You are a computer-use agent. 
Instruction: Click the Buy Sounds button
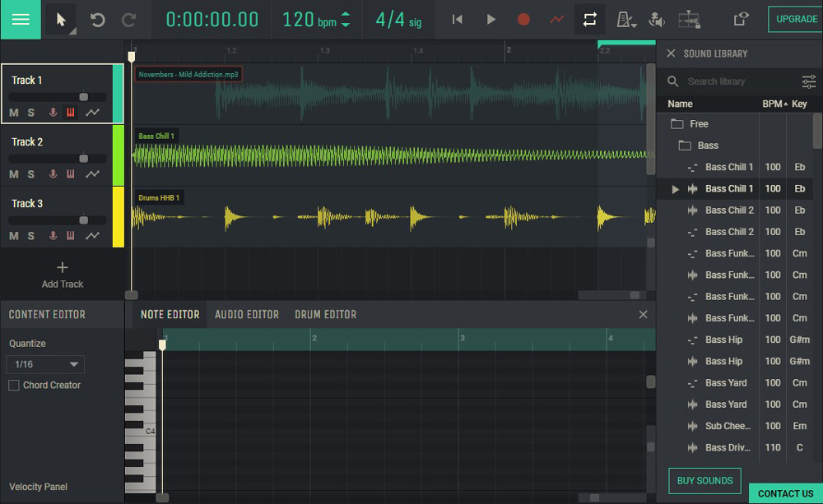point(704,481)
